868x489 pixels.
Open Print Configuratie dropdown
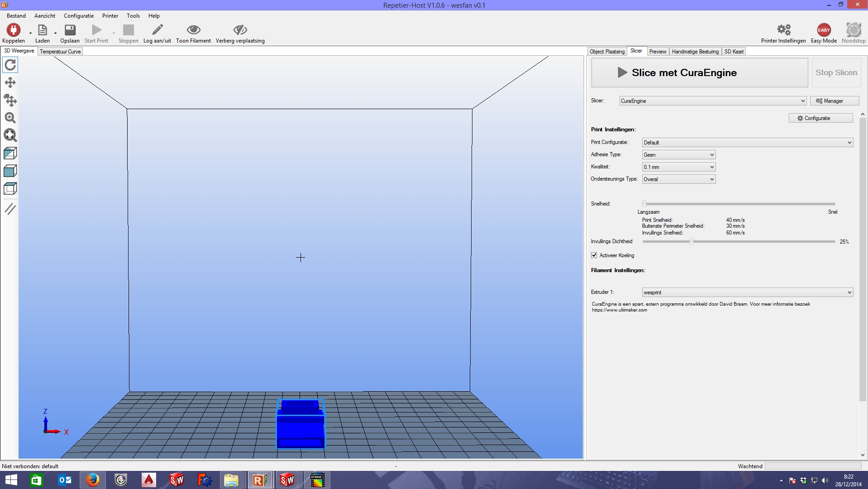pyautogui.click(x=748, y=143)
